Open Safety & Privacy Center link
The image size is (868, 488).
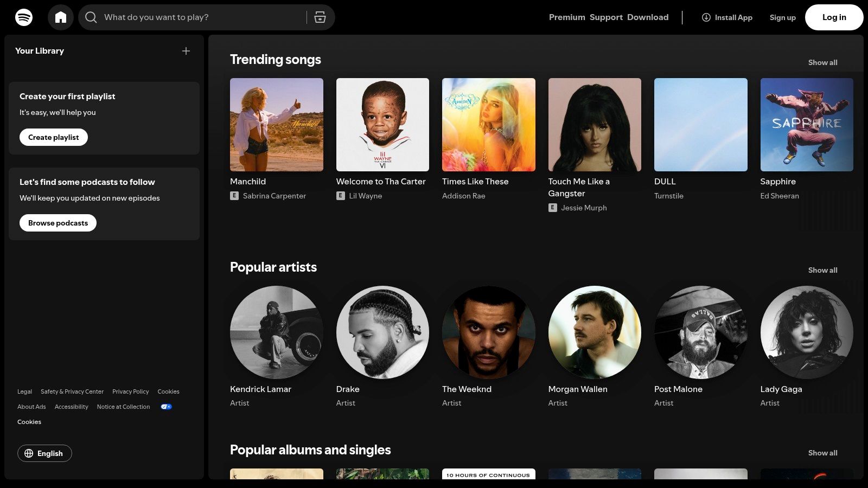coord(72,391)
